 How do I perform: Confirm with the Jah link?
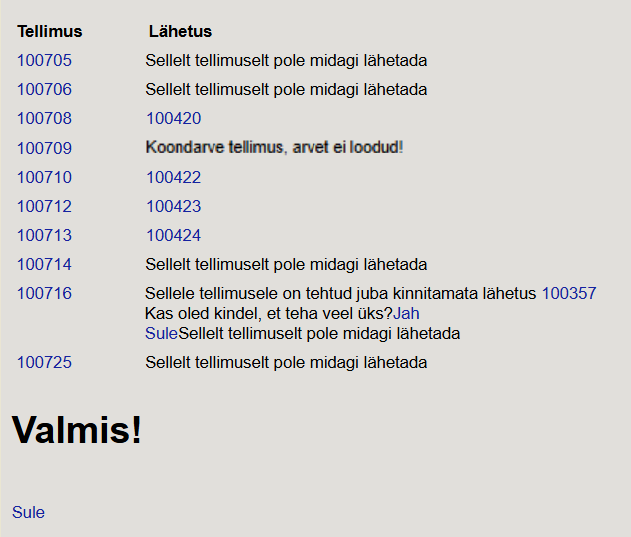[x=406, y=314]
